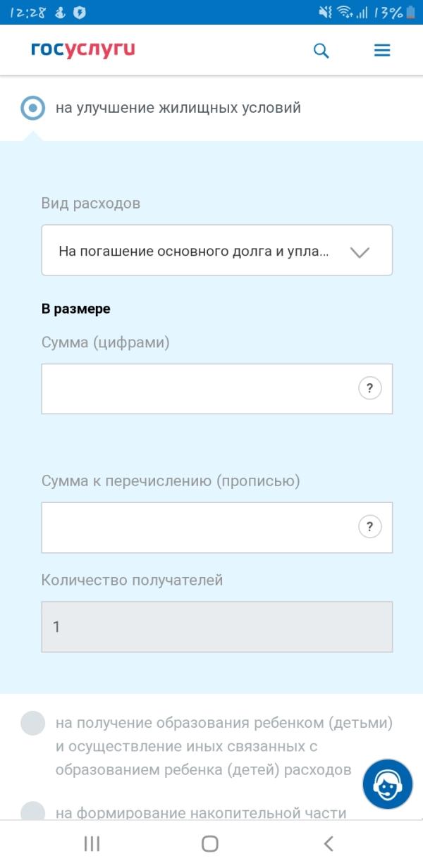Click the Сумма (цифрами) input field
This screenshot has height=868, width=423.
click(197, 387)
